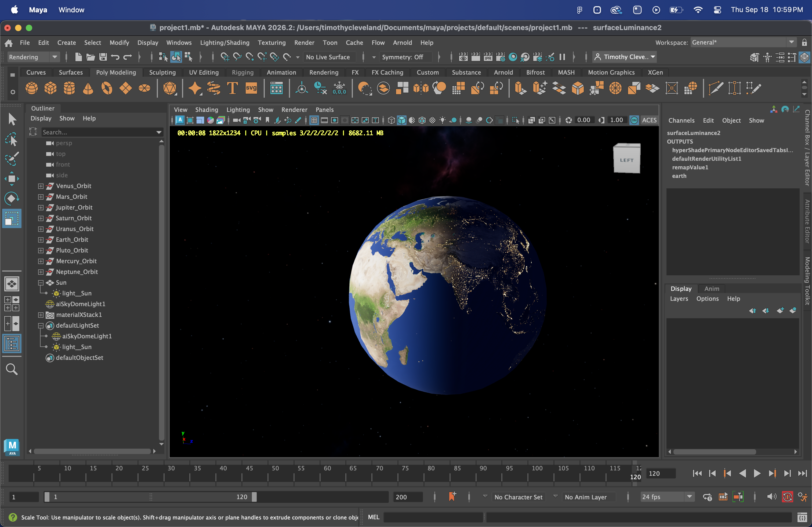The width and height of the screenshot is (812, 527).
Task: Select the Scale tool in toolbox
Action: click(12, 218)
